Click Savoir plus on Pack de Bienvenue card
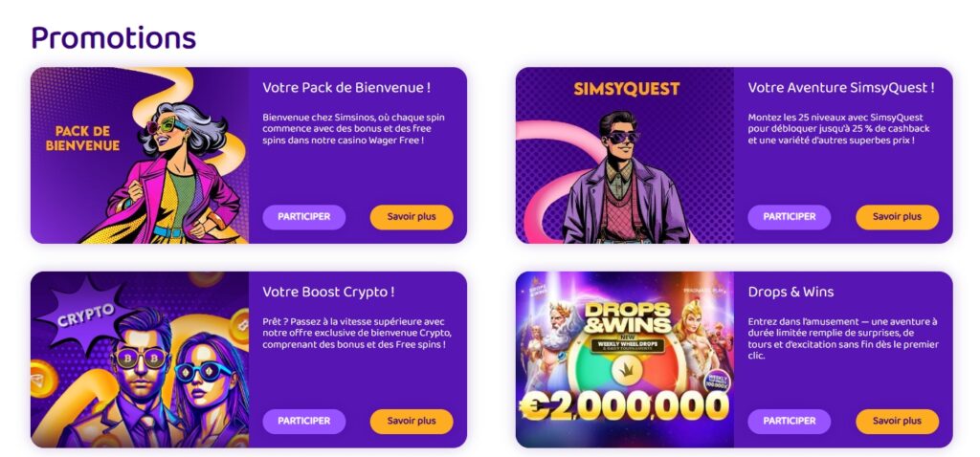Screen dimensions: 980x457 pos(412,217)
